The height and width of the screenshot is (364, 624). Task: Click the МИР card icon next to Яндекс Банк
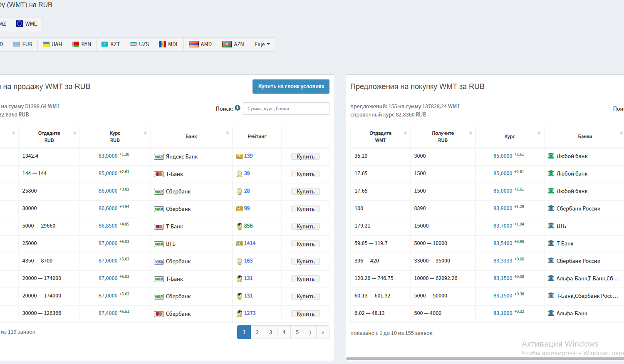[159, 157]
